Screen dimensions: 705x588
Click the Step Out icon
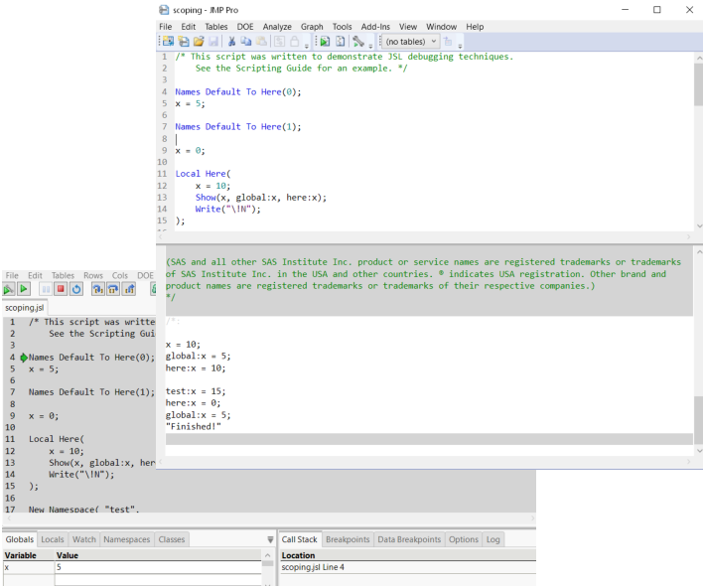click(129, 289)
